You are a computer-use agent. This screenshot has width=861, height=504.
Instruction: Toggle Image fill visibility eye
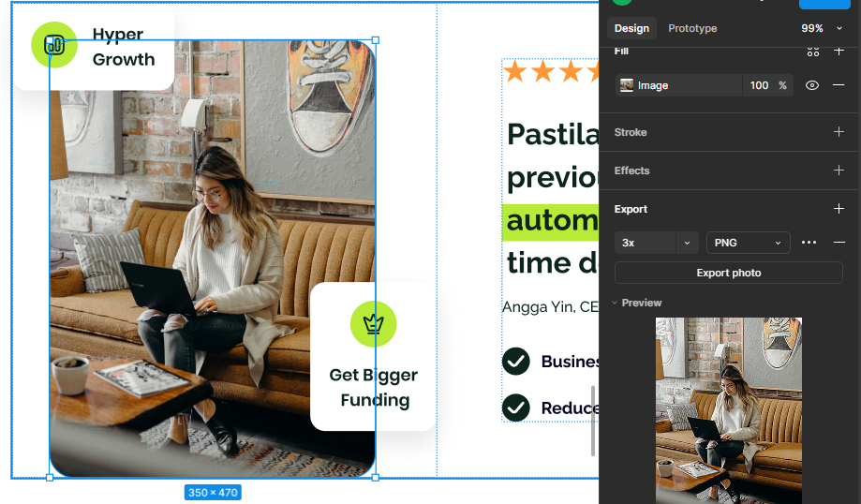[x=811, y=85]
